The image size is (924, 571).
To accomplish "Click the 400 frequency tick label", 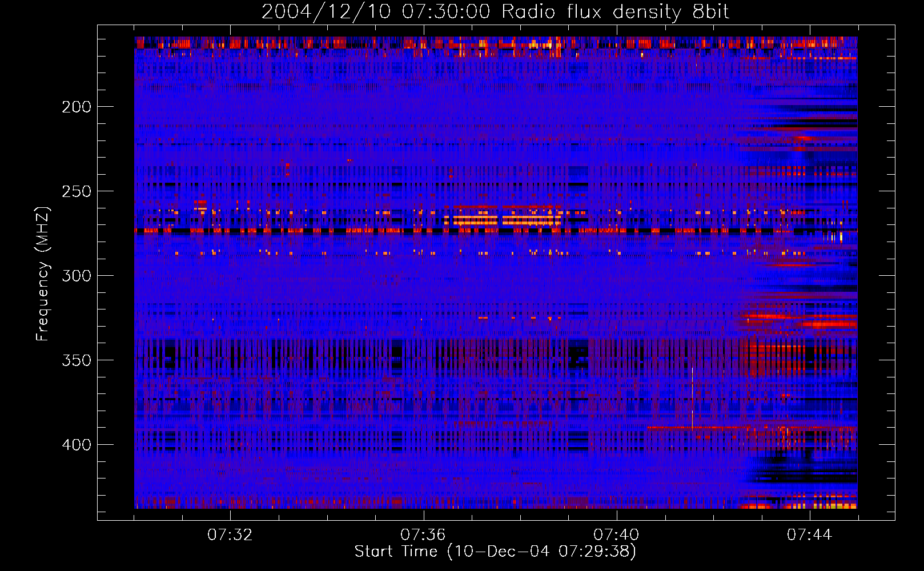I will pyautogui.click(x=77, y=445).
